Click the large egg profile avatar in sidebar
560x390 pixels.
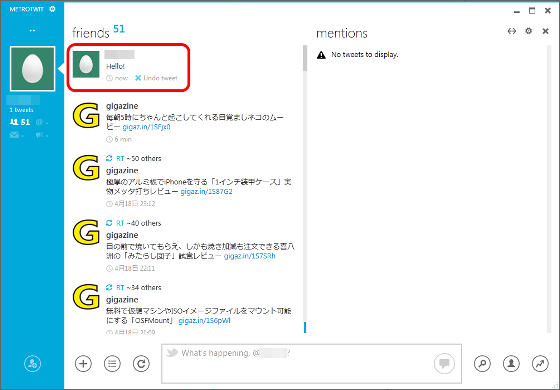[x=32, y=69]
